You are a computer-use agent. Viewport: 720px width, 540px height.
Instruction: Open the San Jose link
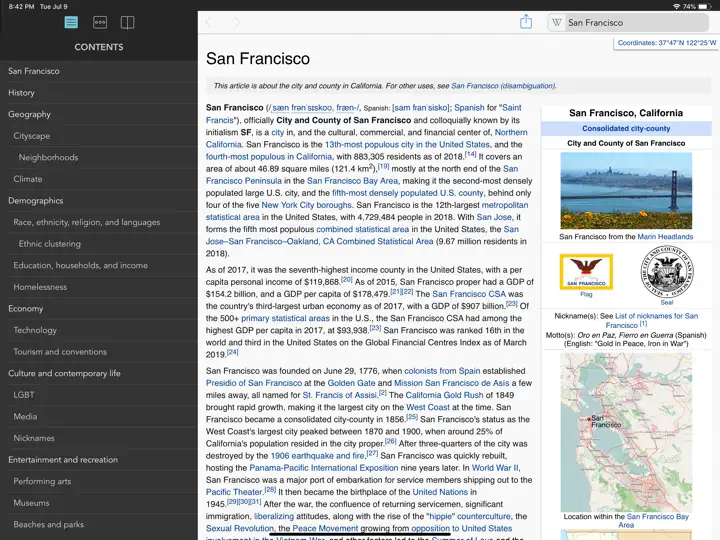(494, 217)
